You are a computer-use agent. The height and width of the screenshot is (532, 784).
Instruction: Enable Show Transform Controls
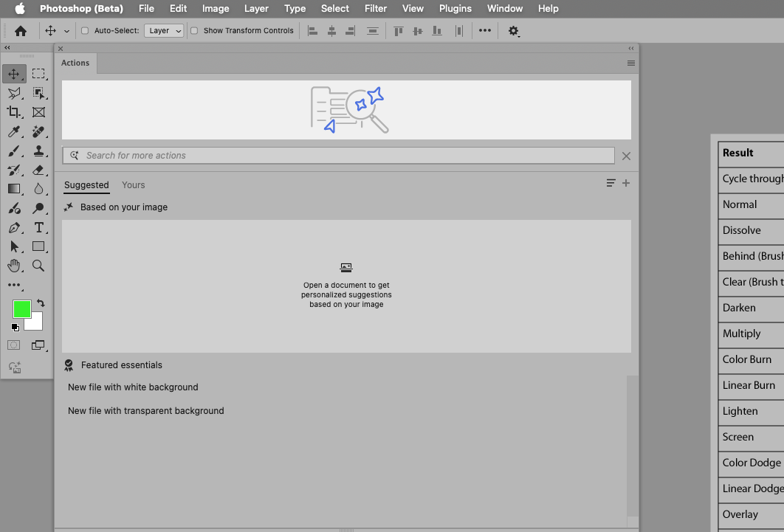pyautogui.click(x=194, y=31)
